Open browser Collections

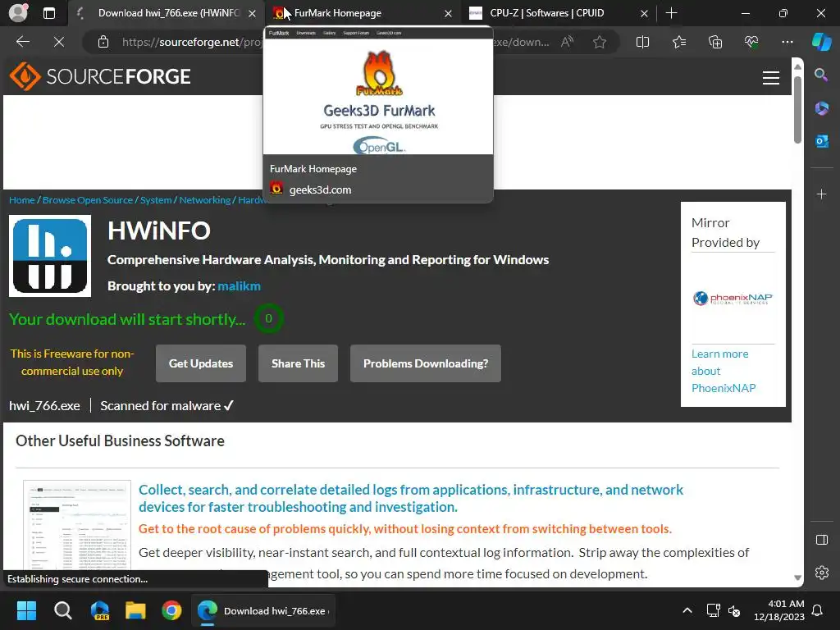[715, 42]
